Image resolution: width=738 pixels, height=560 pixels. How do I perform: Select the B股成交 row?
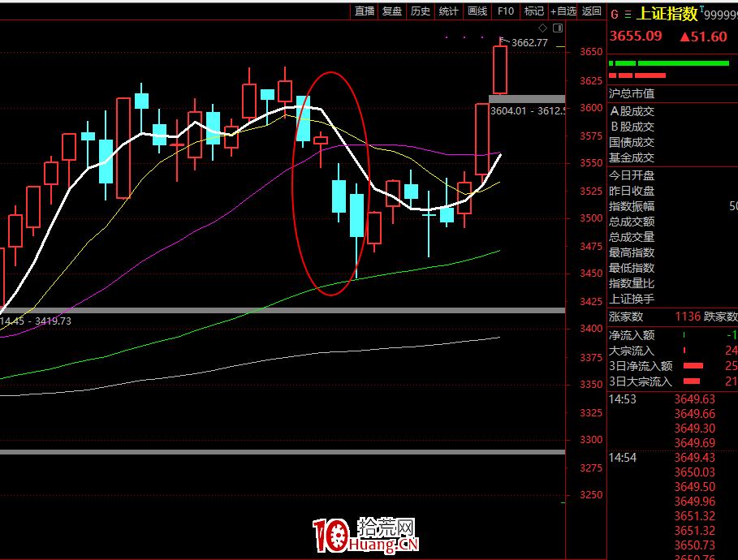(673, 127)
